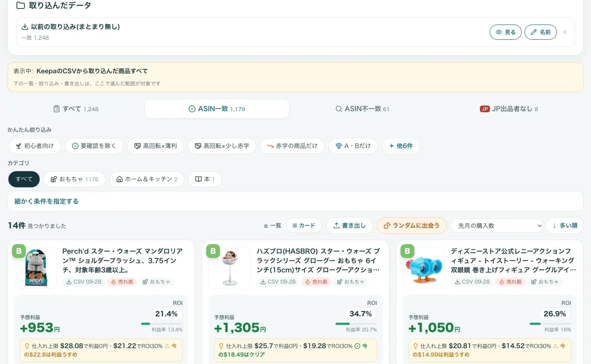Click the lightbulb icon in ディズニーストア 仕入れ上限 note
The height and width of the screenshot is (364, 591).
pos(415,346)
